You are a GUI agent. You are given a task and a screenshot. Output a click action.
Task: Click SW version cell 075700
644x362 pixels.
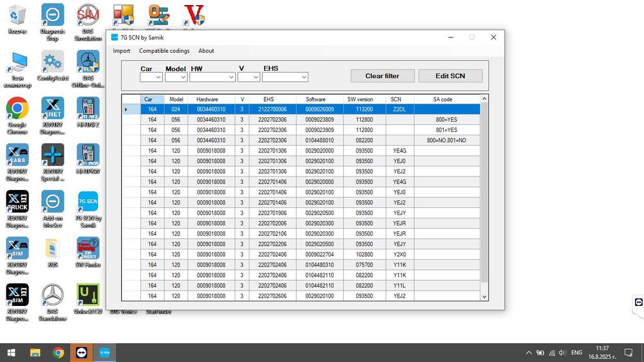(365, 265)
